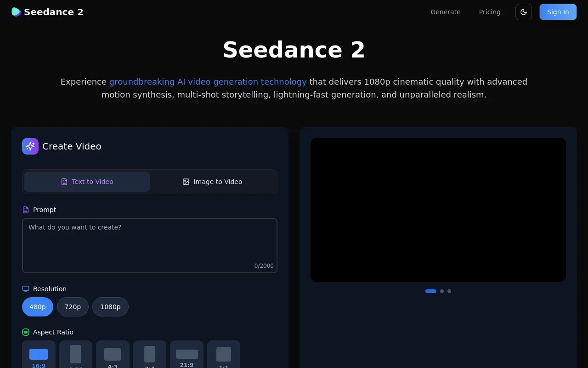The height and width of the screenshot is (368, 588).
Task: Click inside the prompt text area
Action: click(x=150, y=244)
